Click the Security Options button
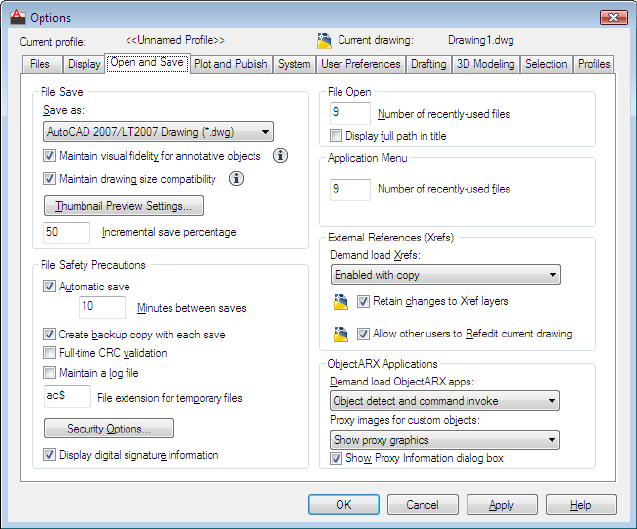The width and height of the screenshot is (637, 529). [109, 429]
